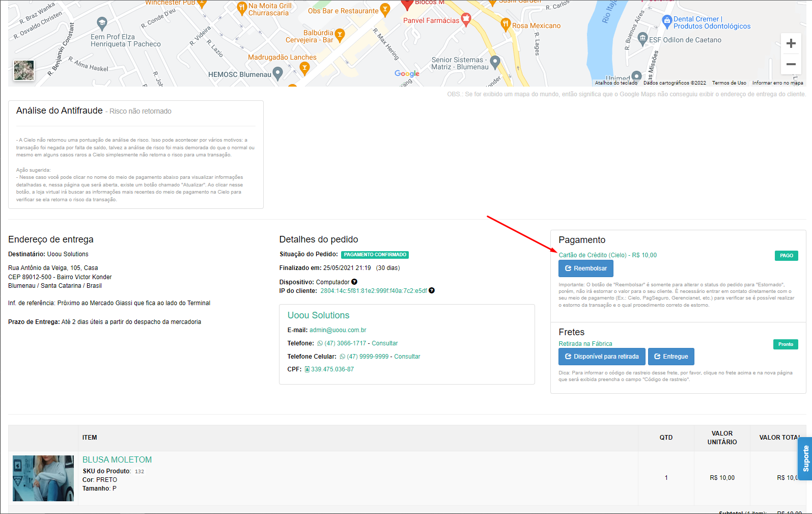Open client IP address link
This screenshot has width=812, height=514.
coord(374,291)
